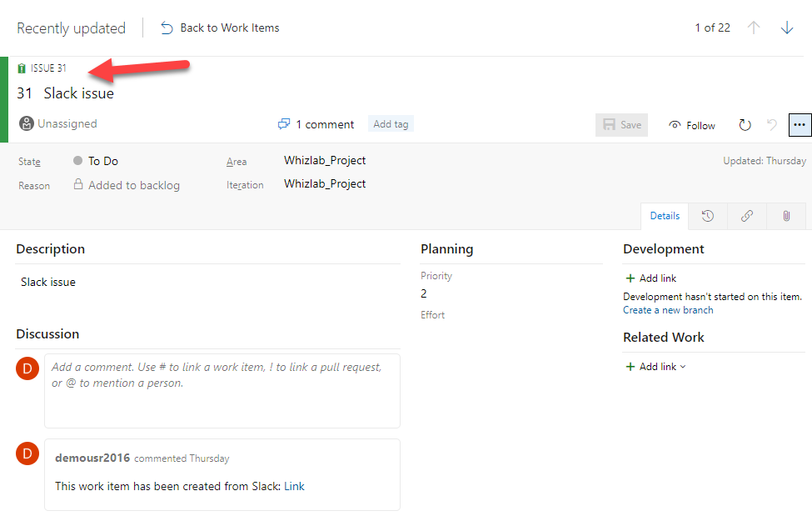This screenshot has width=812, height=521.
Task: Click Back to Work Items
Action: tap(221, 28)
